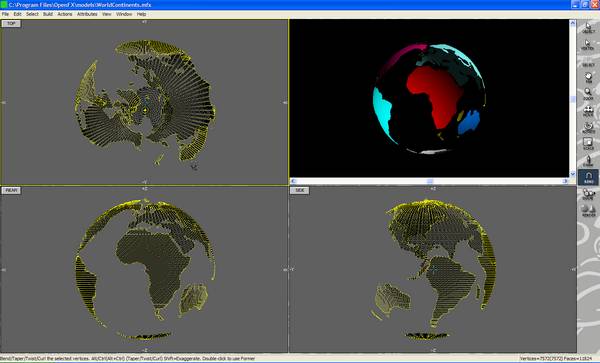Activate the Pan hand tool

pyautogui.click(x=588, y=78)
